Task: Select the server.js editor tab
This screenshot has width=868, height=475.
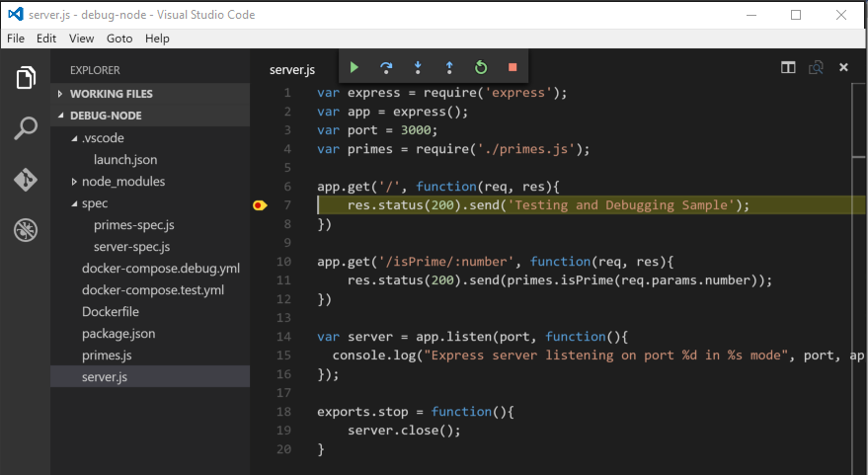Action: (292, 70)
